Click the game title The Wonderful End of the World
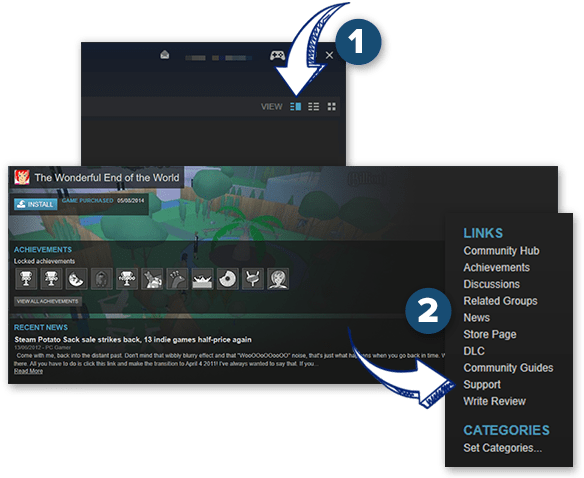Viewport: 584px width, 478px height. [107, 178]
